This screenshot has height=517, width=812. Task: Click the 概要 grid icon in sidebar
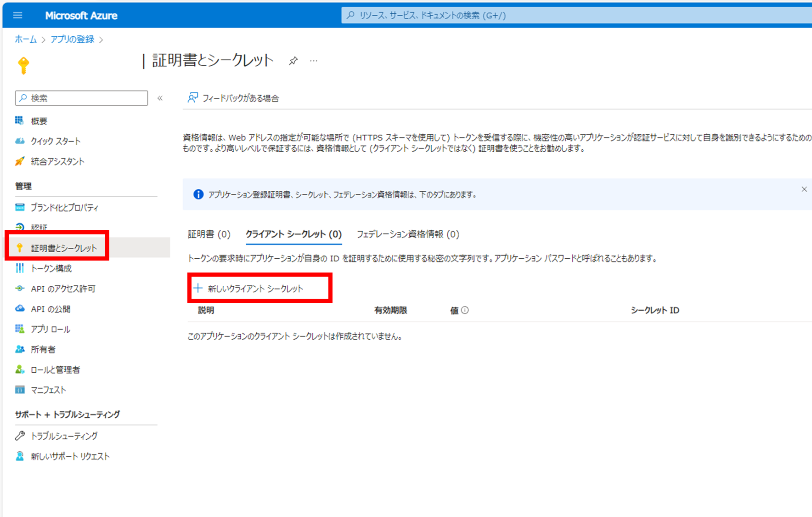pyautogui.click(x=19, y=120)
